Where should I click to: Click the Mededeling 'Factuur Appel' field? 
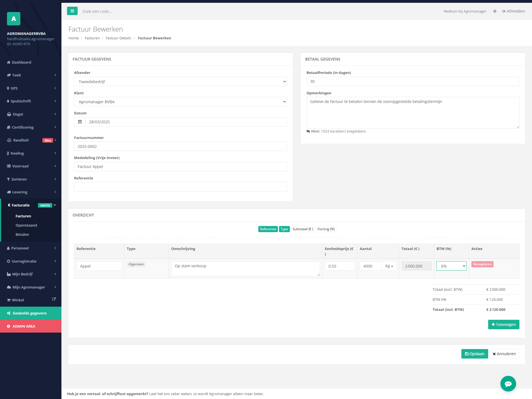coord(180,167)
